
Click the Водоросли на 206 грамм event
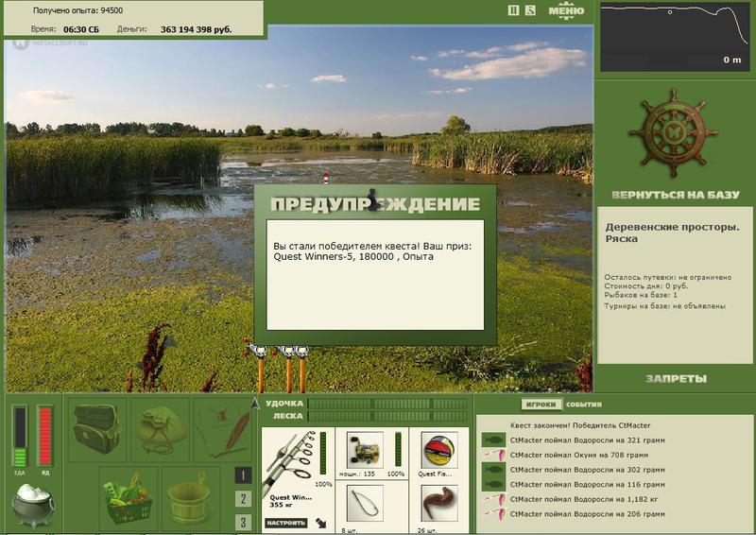[x=587, y=514]
